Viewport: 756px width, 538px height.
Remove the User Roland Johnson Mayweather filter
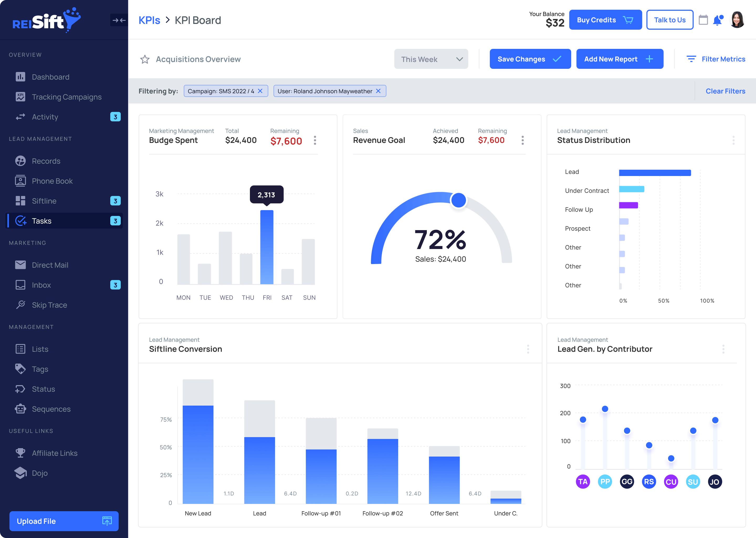378,91
